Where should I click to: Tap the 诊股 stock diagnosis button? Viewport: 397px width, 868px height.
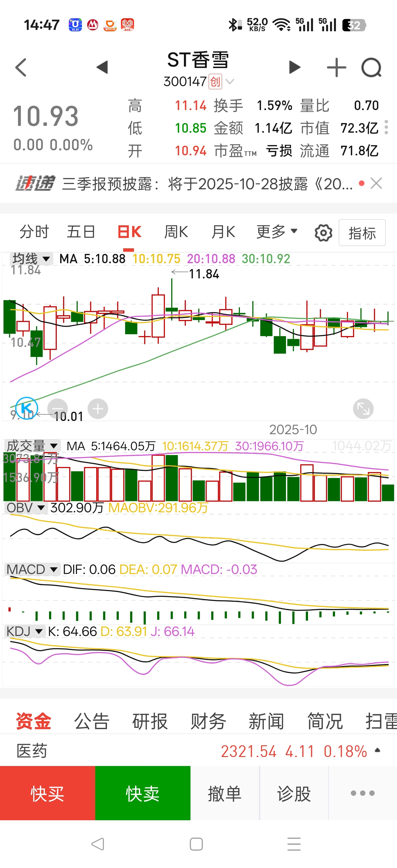point(294,793)
